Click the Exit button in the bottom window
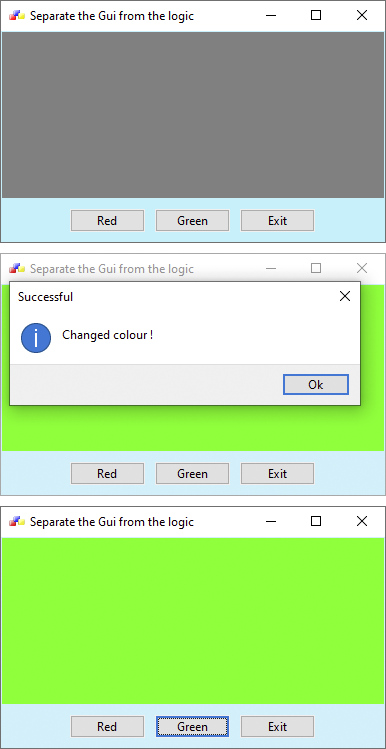The height and width of the screenshot is (749, 386). coord(278,727)
